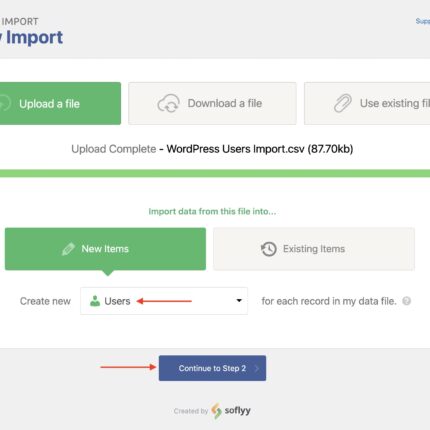Click the clock history icon
The width and height of the screenshot is (430, 430).
269,249
